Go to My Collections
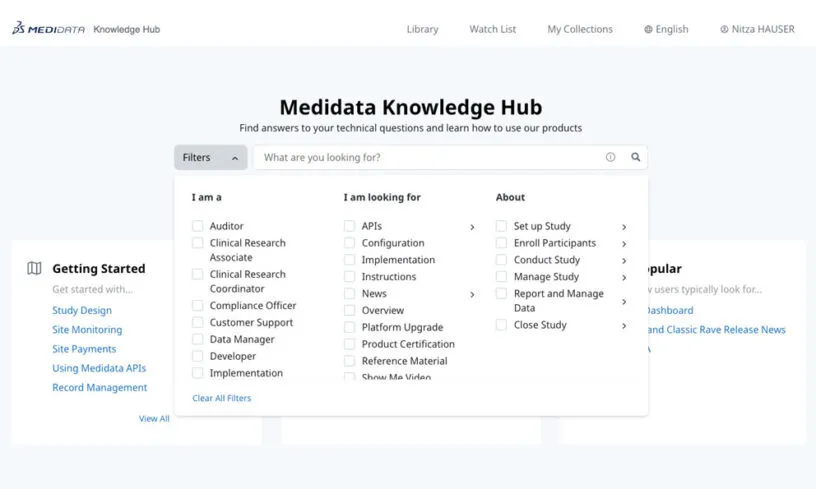Viewport: 816px width, 489px height. click(x=580, y=30)
